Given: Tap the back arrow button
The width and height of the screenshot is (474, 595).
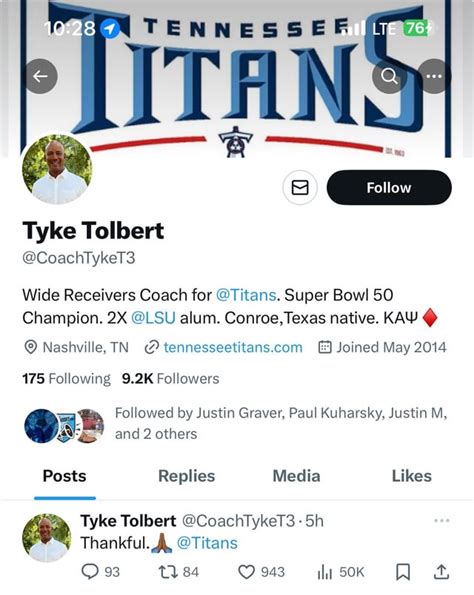Looking at the screenshot, I should coord(41,76).
